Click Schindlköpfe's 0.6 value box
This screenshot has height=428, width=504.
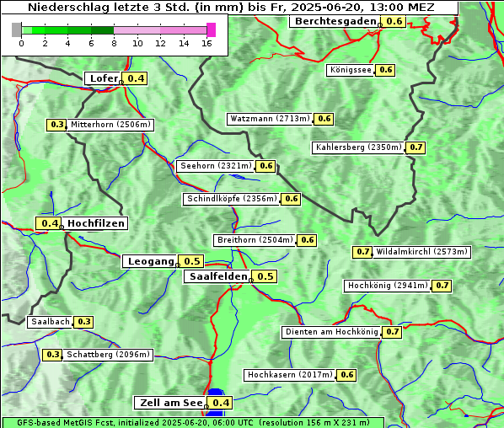291,199
